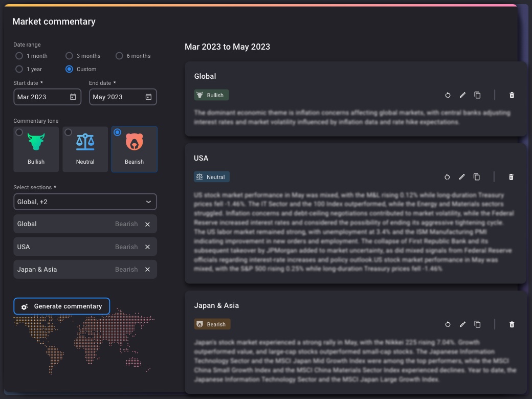Remove the Japan & Asia section chip
The width and height of the screenshot is (532, 399).
[147, 270]
